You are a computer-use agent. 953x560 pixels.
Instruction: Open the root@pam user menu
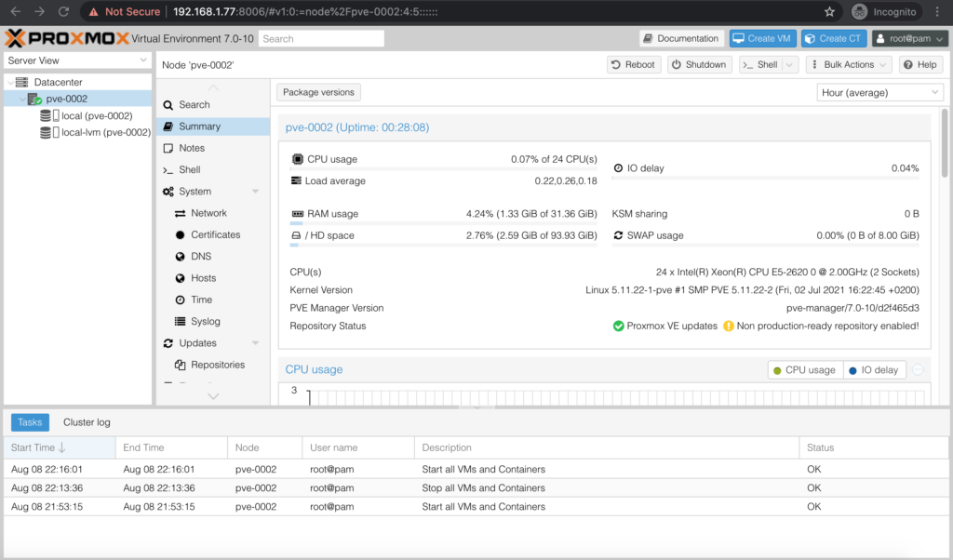(910, 38)
